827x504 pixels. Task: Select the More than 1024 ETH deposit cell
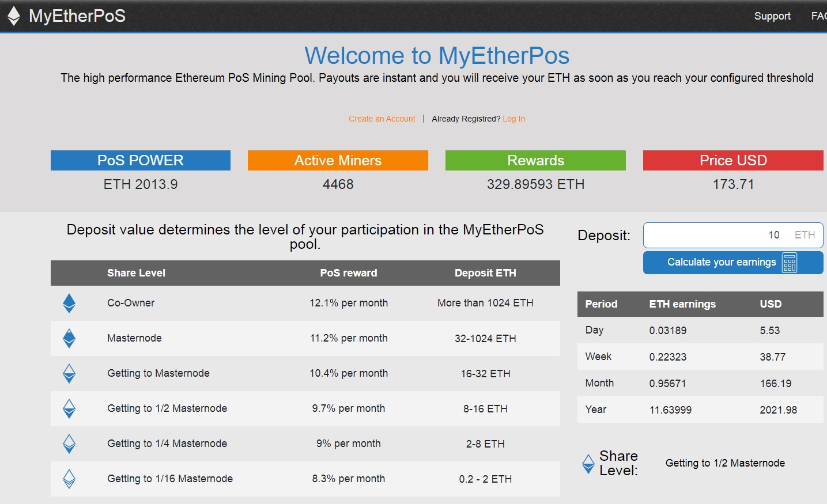point(485,303)
